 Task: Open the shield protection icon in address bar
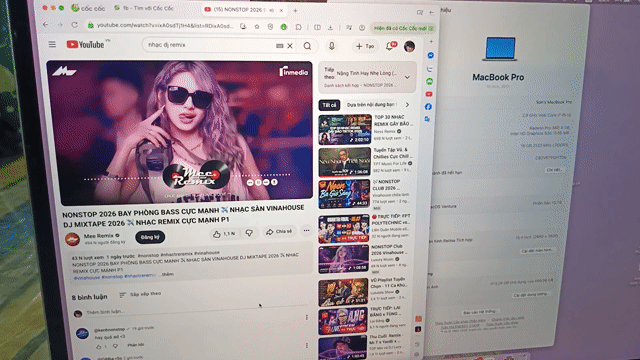tap(270, 27)
